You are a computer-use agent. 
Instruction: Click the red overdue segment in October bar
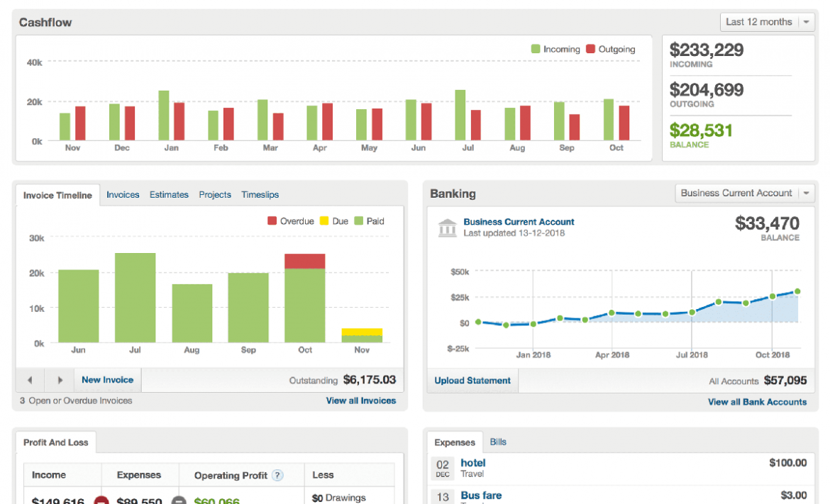tap(304, 261)
